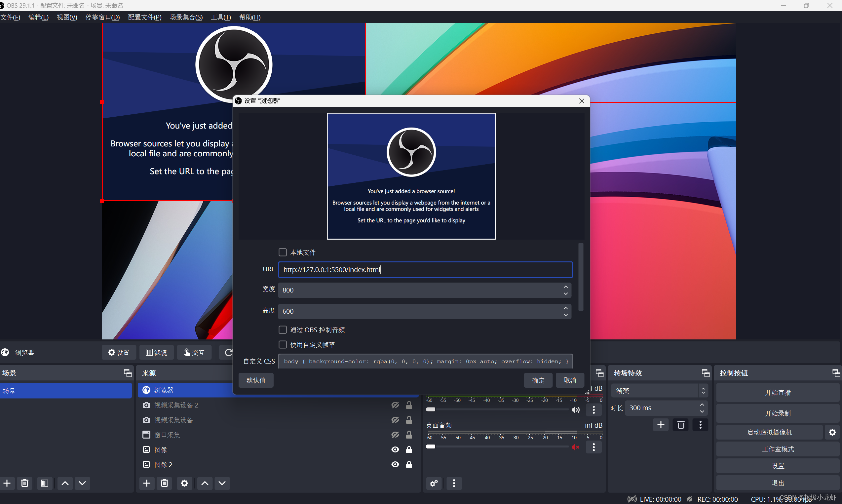842x504 pixels.
Task: Open virtual camera settings gear icon
Action: click(x=832, y=432)
